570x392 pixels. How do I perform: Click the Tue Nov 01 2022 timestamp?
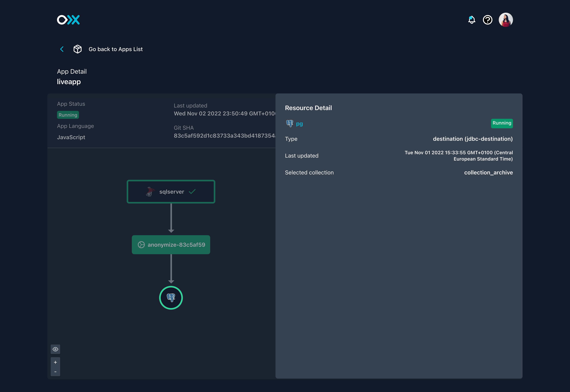click(459, 156)
